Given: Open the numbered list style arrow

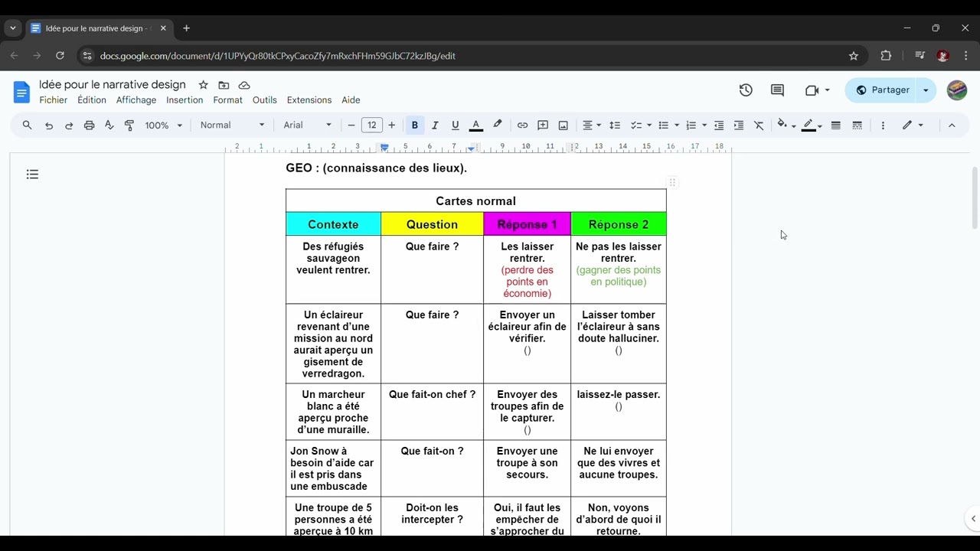Looking at the screenshot, I should 704,126.
